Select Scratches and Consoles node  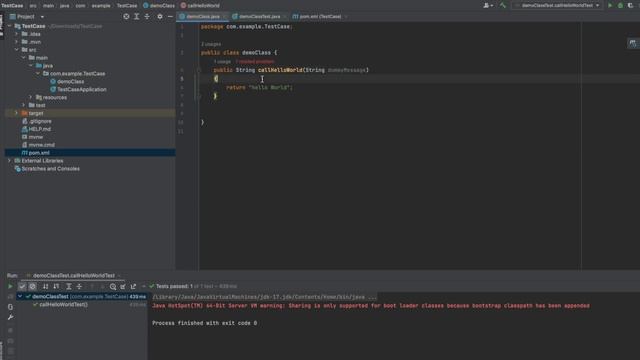pos(50,169)
